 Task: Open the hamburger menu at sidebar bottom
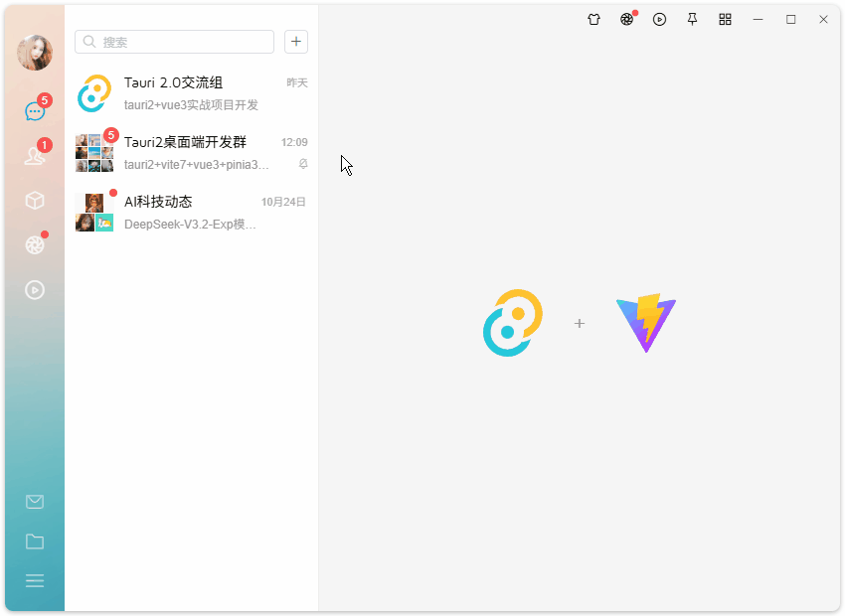(35, 580)
